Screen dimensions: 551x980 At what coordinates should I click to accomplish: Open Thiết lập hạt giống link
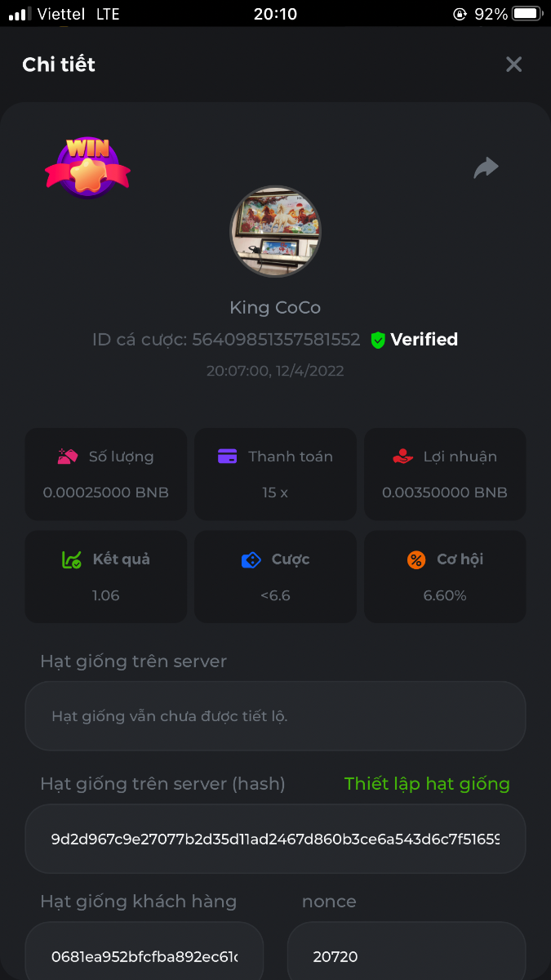tap(427, 784)
